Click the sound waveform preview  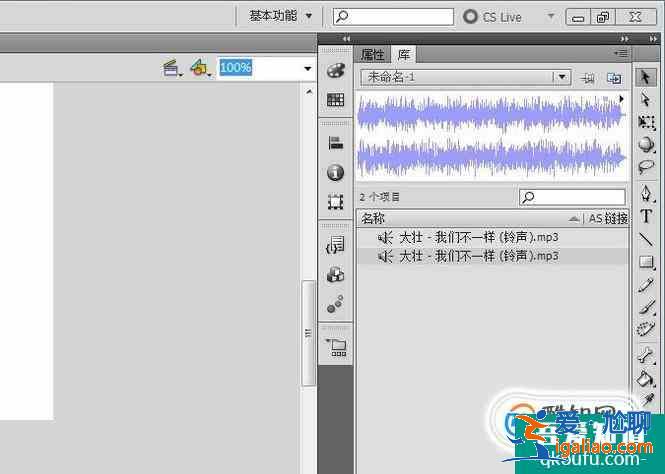click(x=491, y=136)
